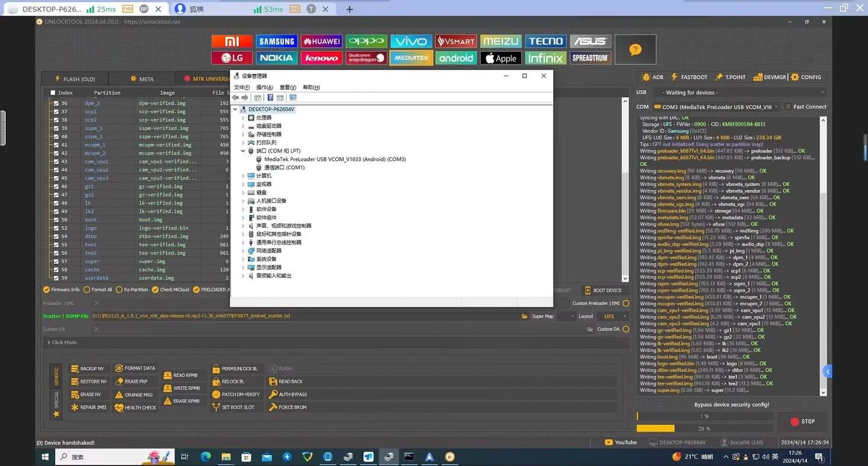Uncheck the boot partition row 50
Screen dimensions: 868x466
tap(56, 220)
